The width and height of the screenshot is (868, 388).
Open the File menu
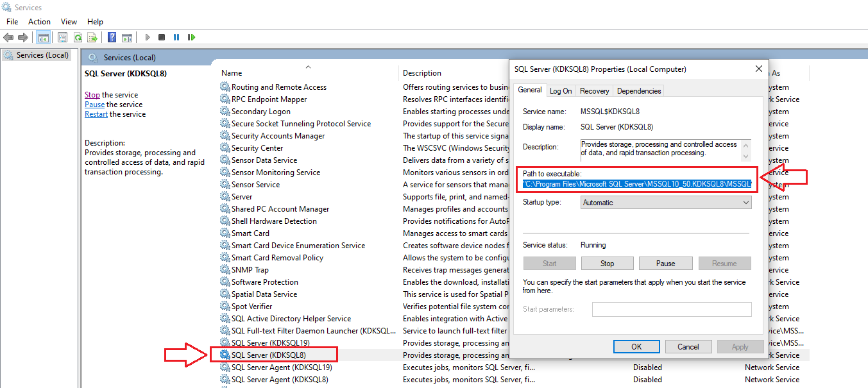12,22
